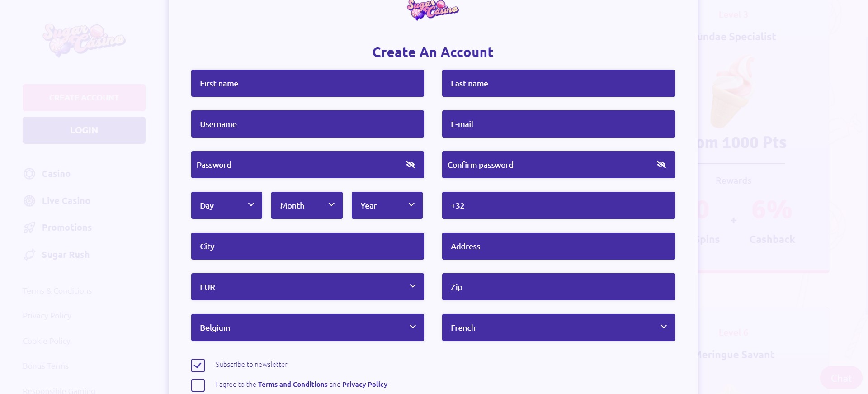
Task: Open the Month dropdown
Action: point(307,205)
